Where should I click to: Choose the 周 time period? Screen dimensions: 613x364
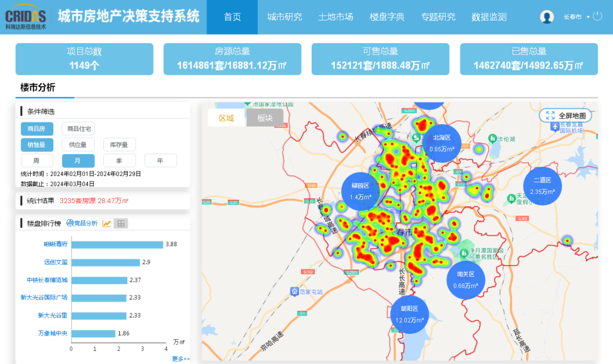pyautogui.click(x=37, y=160)
